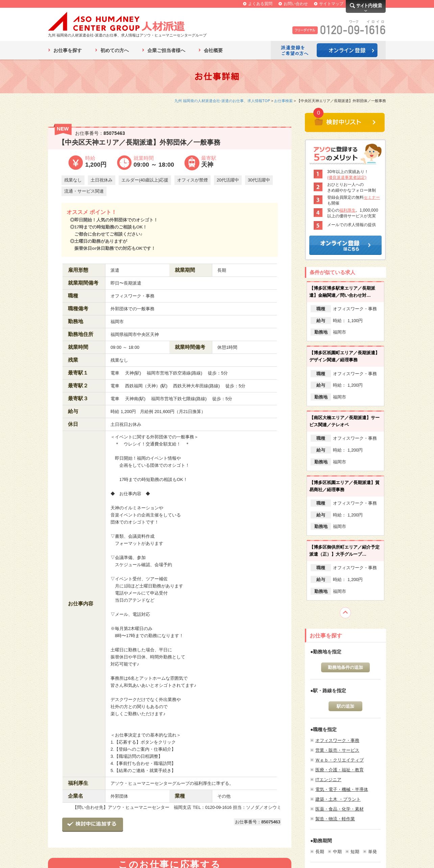This screenshot has height=868, width=434.
Task: Expand the サイト内検索 dropdown chevron
Action: coord(365,11)
